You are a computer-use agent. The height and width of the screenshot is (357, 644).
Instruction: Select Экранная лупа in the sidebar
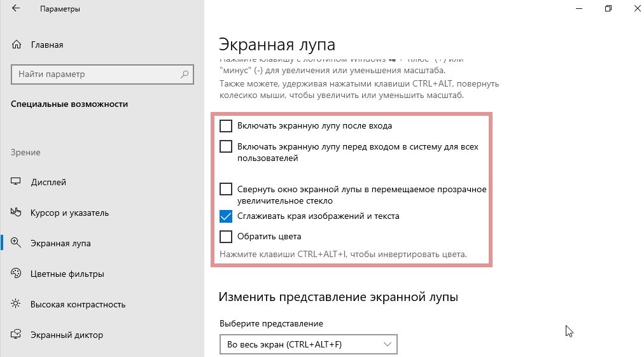click(60, 243)
